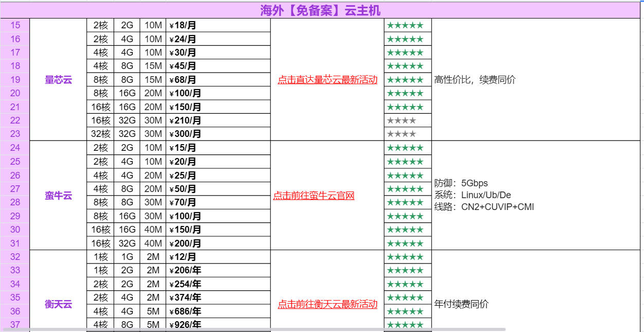
Task: Select the 防御:5Gbps note text
Action: pos(461,183)
